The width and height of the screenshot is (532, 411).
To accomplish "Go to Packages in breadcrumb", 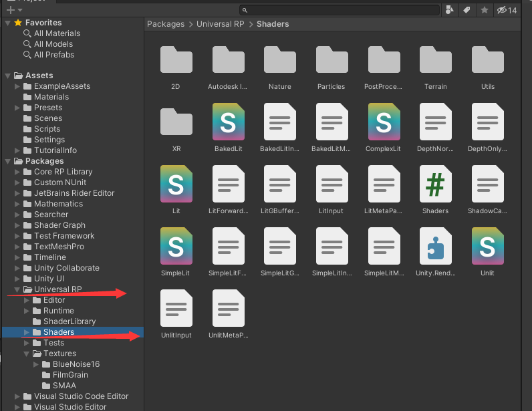I will pyautogui.click(x=166, y=24).
